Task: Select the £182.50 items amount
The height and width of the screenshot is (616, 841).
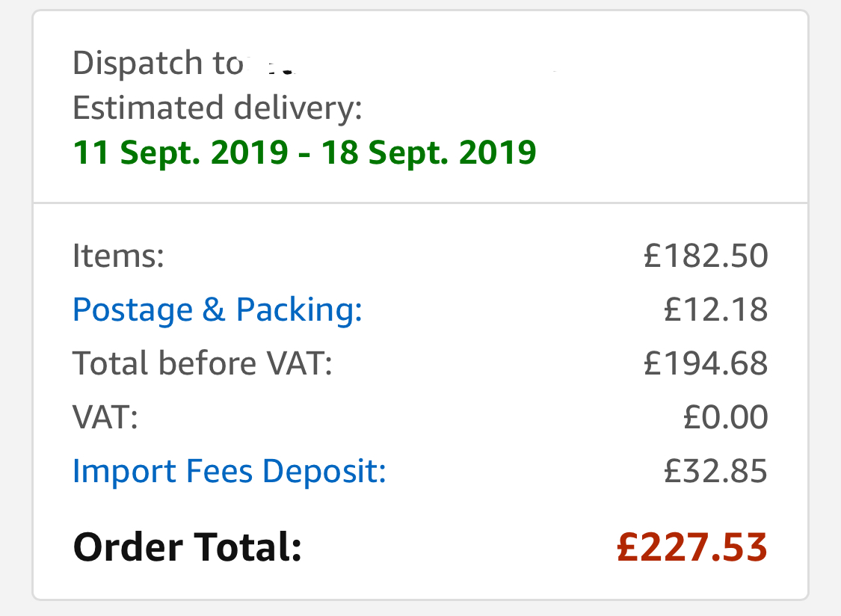Action: coord(706,256)
